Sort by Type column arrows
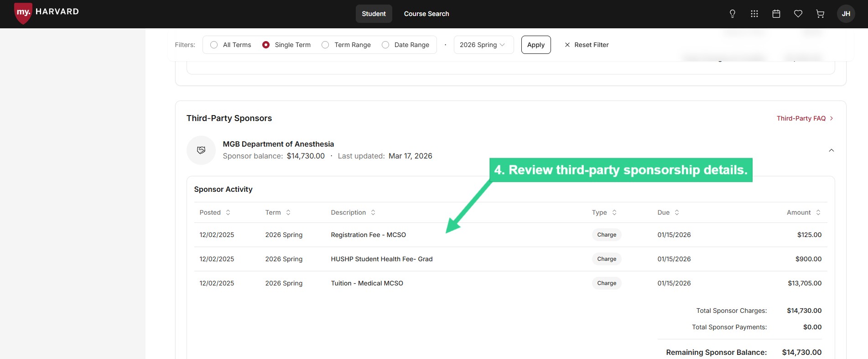This screenshot has width=868, height=359. point(614,212)
